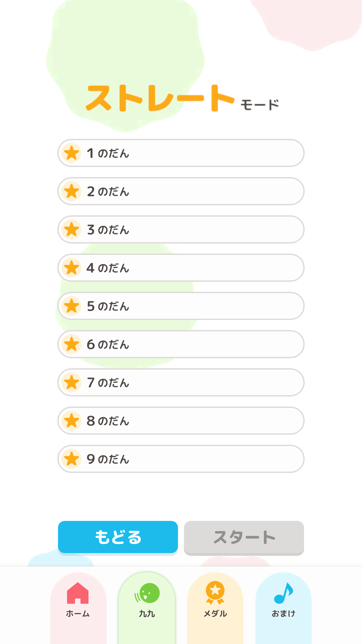Choose the 9のだん row

[181, 459]
